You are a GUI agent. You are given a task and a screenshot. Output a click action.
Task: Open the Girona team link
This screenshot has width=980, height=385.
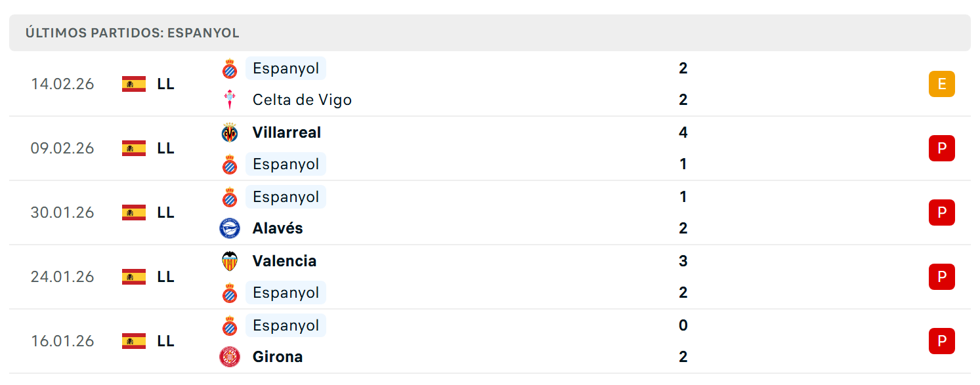(x=278, y=357)
